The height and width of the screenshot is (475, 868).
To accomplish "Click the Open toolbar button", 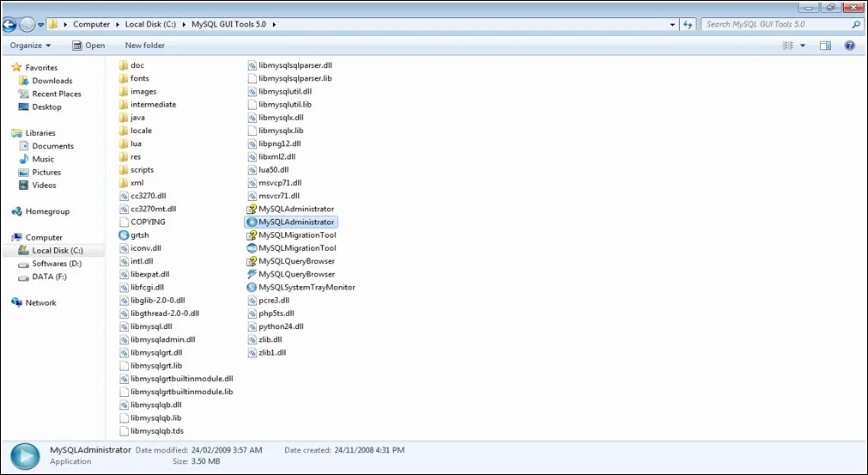I will pos(88,46).
